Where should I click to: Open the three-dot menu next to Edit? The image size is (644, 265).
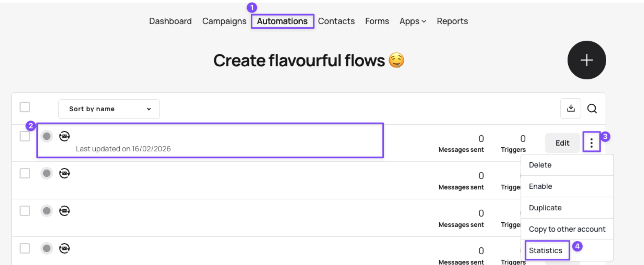[x=592, y=143]
